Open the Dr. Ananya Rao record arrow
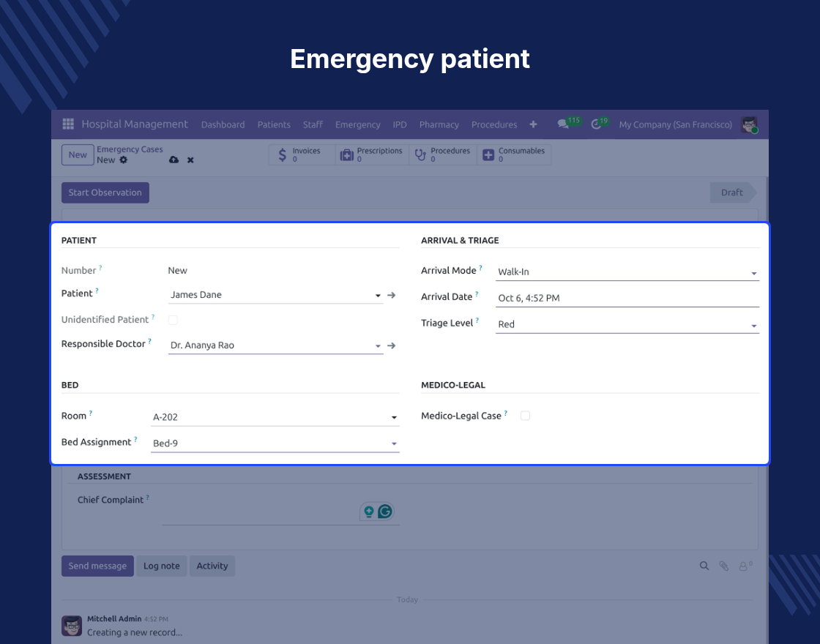The width and height of the screenshot is (820, 644). (x=391, y=345)
